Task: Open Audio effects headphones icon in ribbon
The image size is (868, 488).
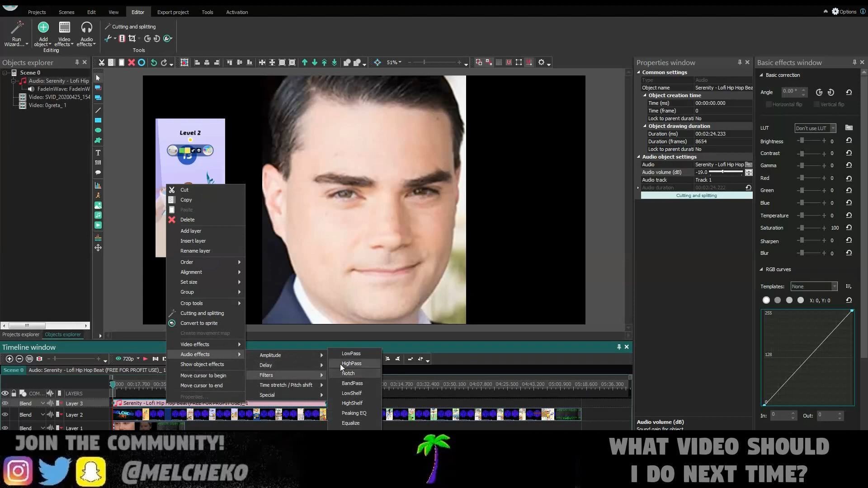Action: point(86,34)
